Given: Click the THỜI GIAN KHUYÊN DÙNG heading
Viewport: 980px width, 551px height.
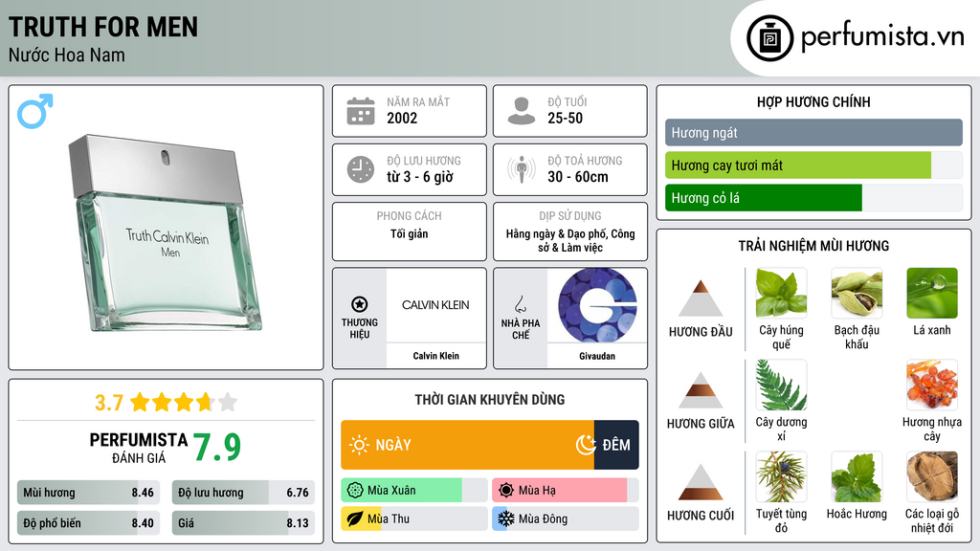Looking at the screenshot, I should click(490, 400).
